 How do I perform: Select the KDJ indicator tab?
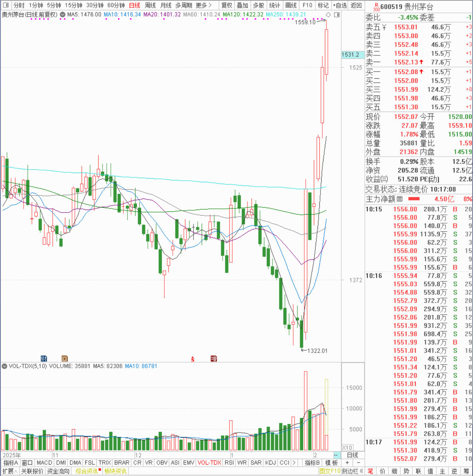coord(271,463)
